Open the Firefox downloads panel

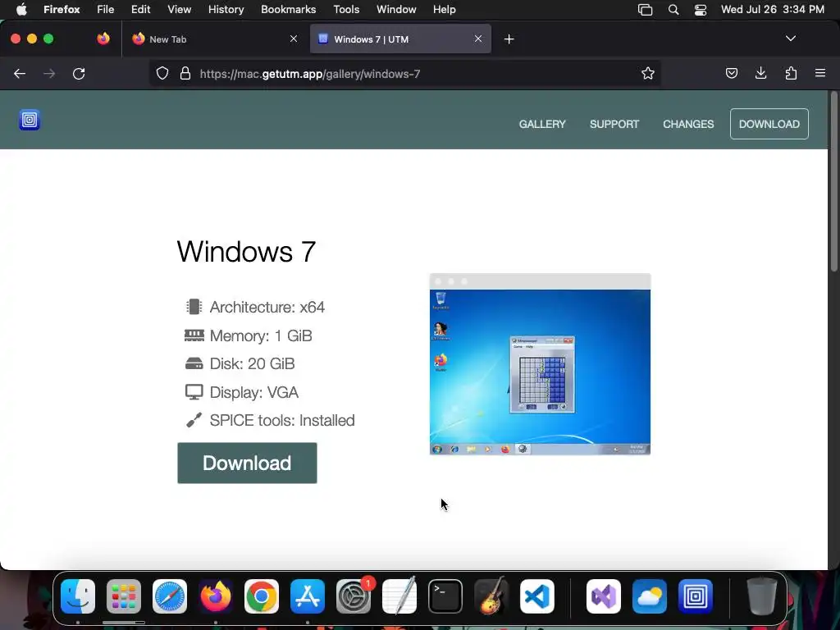760,73
